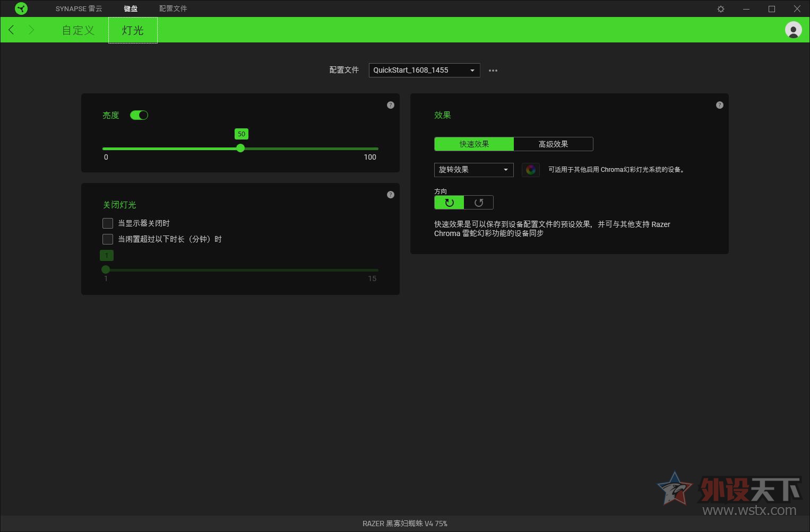Screen dimensions: 810x532
Task: Close the Synapse window
Action: (797, 9)
